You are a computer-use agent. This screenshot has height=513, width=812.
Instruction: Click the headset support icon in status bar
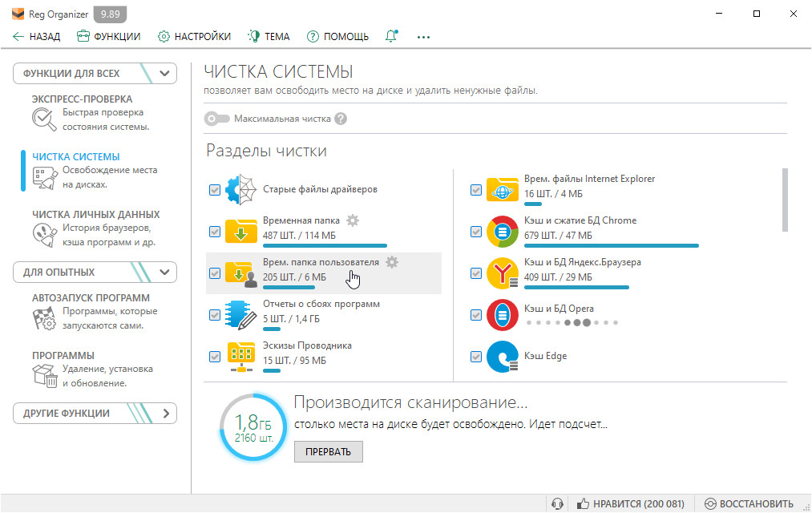(x=558, y=504)
